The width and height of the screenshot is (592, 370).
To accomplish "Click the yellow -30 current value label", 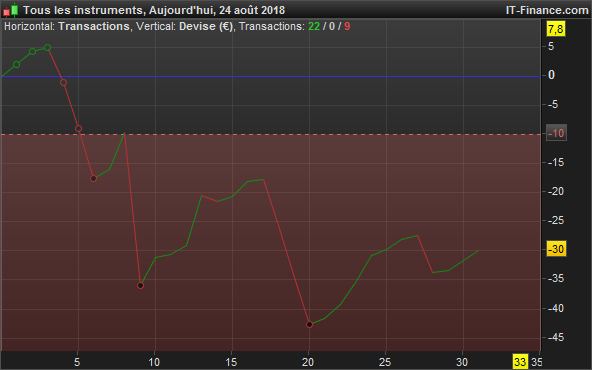I will tap(556, 249).
